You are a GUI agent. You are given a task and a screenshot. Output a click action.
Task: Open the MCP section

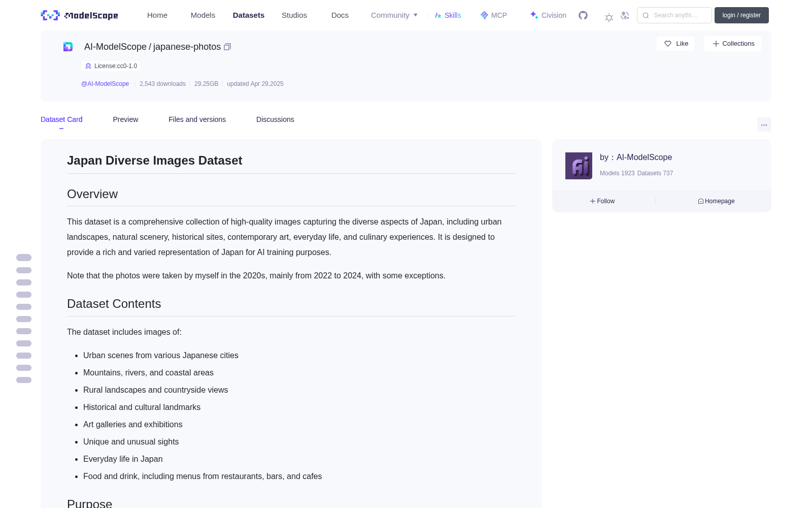click(x=493, y=15)
